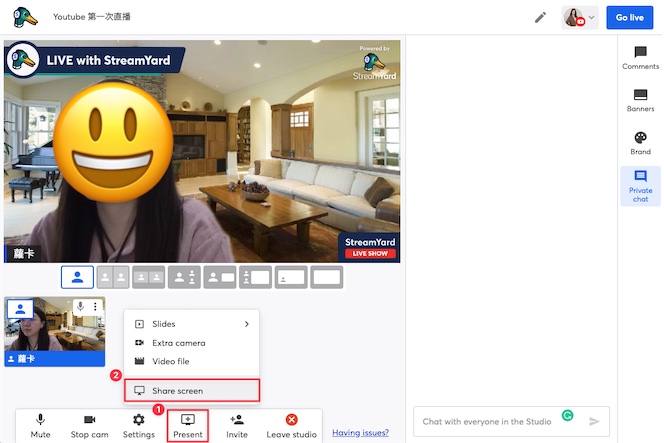Click the Grammarly icon in chat box
Viewport: 664px width, 443px height.
click(x=567, y=415)
